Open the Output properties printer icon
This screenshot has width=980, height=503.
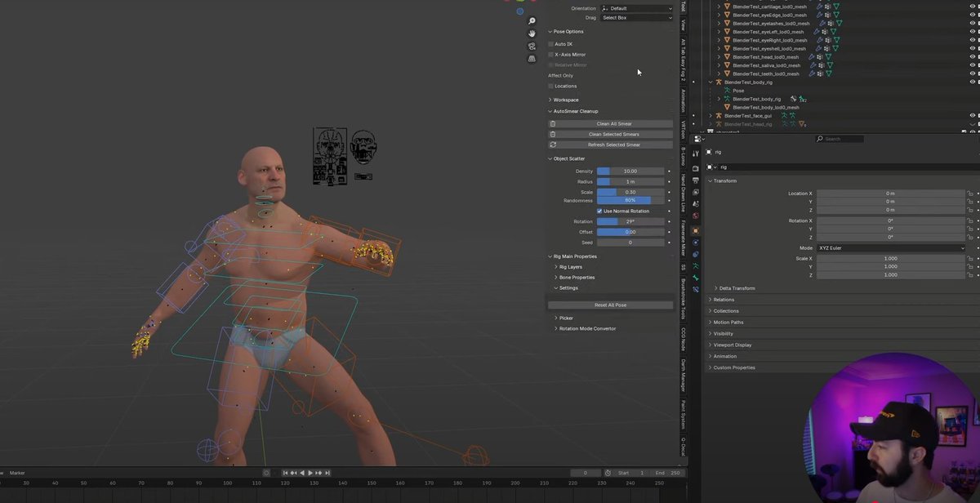(696, 180)
